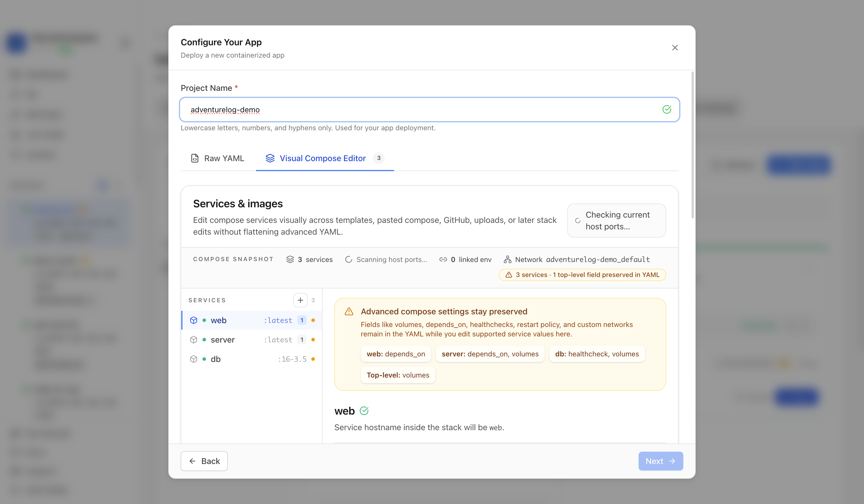864x504 pixels.
Task: Click the Raw YAML file icon
Action: 195,158
